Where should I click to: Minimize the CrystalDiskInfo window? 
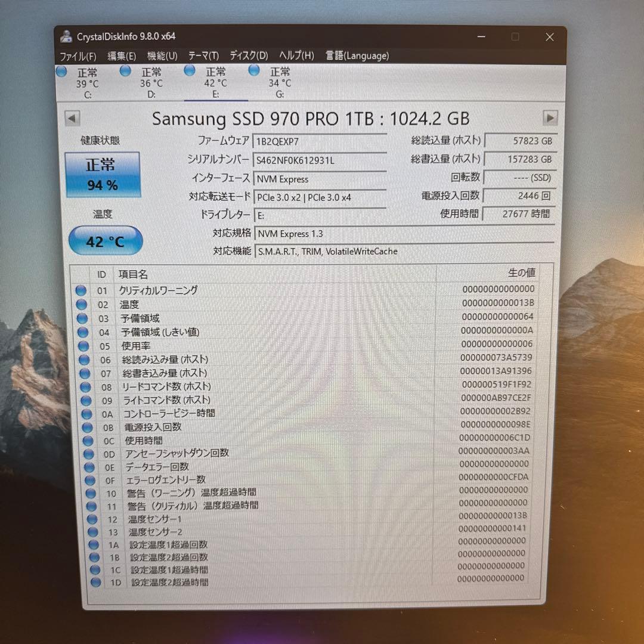(481, 37)
